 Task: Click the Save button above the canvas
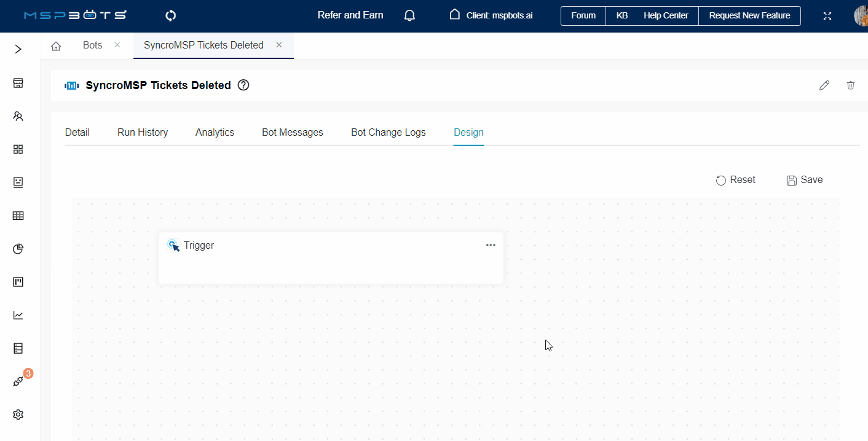(804, 179)
